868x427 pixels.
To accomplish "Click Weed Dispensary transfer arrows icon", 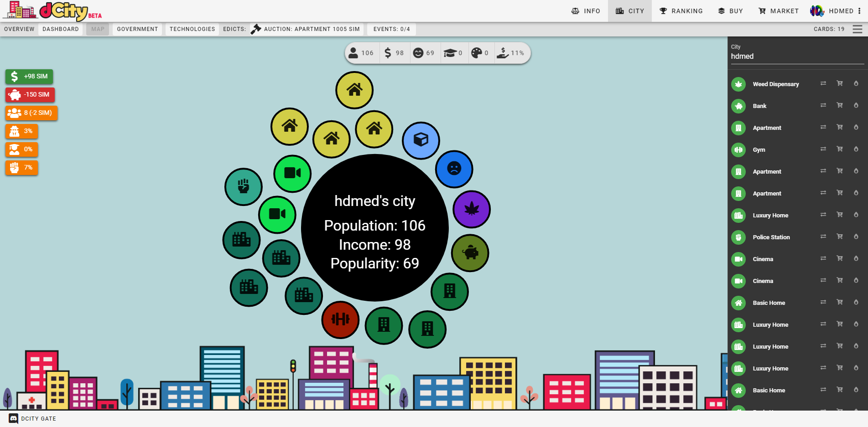I will click(823, 83).
